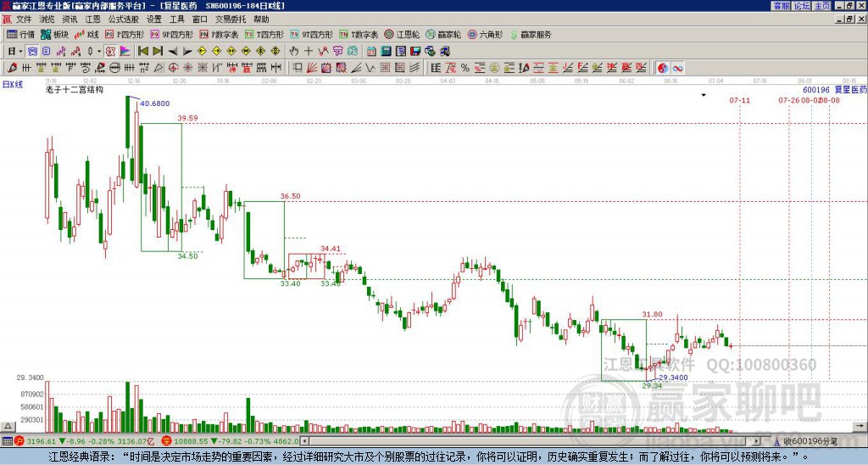This screenshot has height=465, width=868.
Task: Open the 文件 menu
Action: point(24,20)
